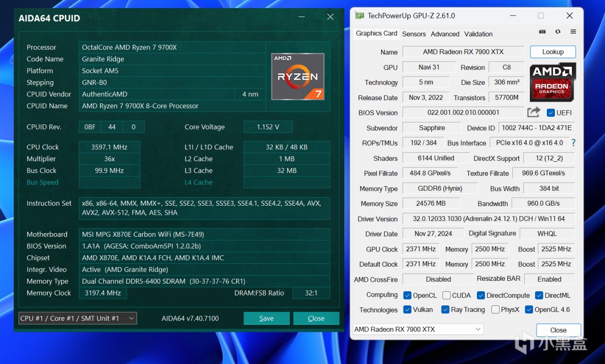Viewport: 605px width, 364px height.
Task: Toggle the DirectML checkbox
Action: [x=539, y=295]
